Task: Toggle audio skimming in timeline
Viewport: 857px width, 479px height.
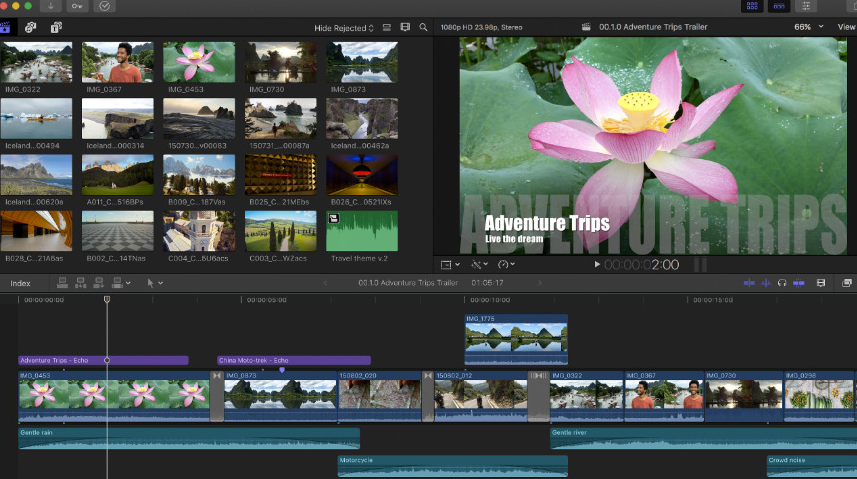Action: tap(766, 283)
